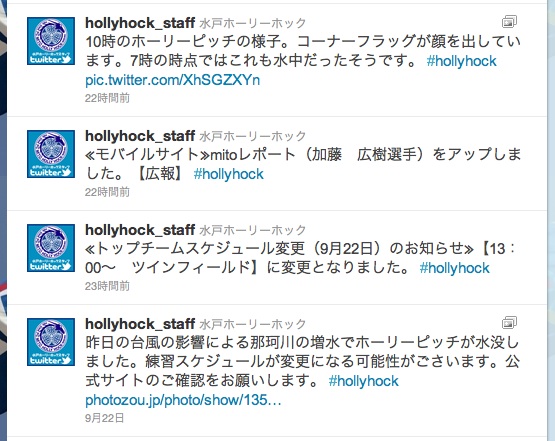Click the media icon on the typhoon tweet
Image resolution: width=555 pixels, height=441 pixels.
pyautogui.click(x=509, y=322)
